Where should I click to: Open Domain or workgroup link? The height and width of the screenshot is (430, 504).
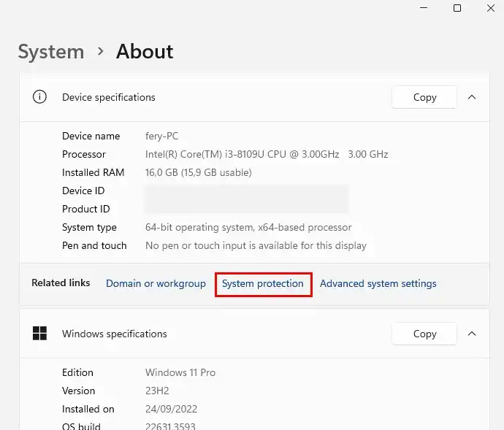coord(156,283)
